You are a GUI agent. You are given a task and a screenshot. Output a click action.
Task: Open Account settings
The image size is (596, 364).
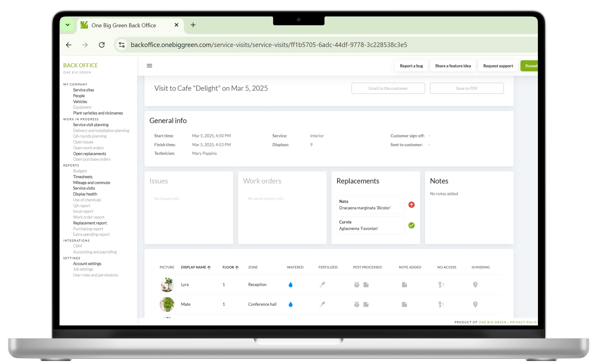pos(87,263)
